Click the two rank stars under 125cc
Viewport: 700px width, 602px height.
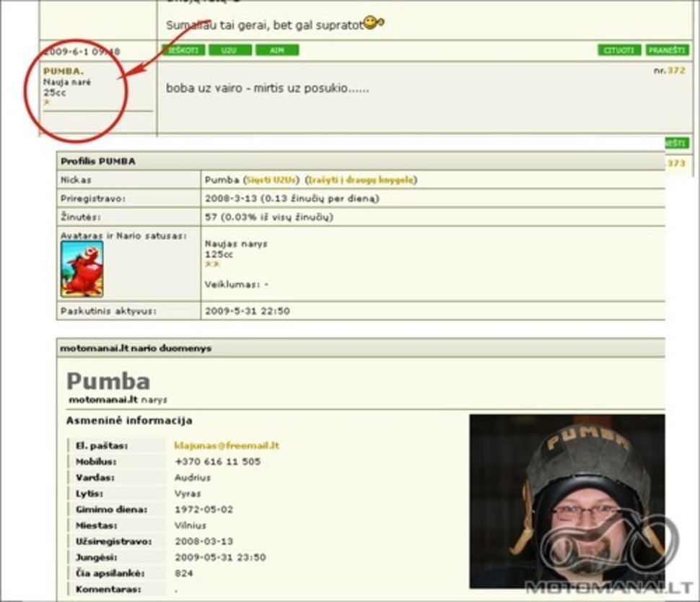(212, 264)
